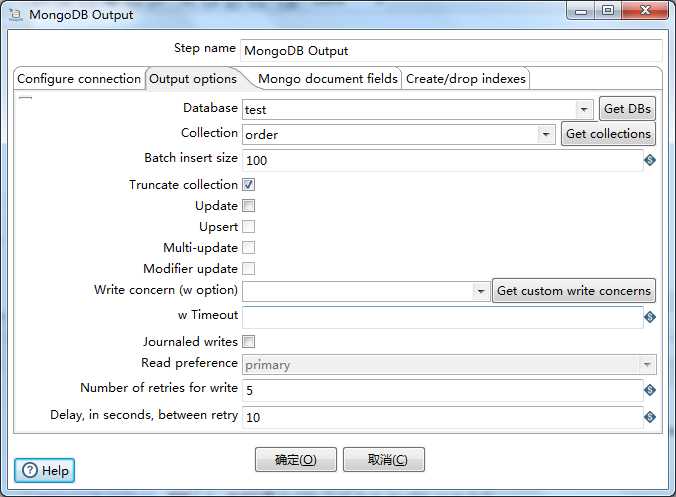
Task: Open the Database dropdown arrow
Action: tap(584, 109)
